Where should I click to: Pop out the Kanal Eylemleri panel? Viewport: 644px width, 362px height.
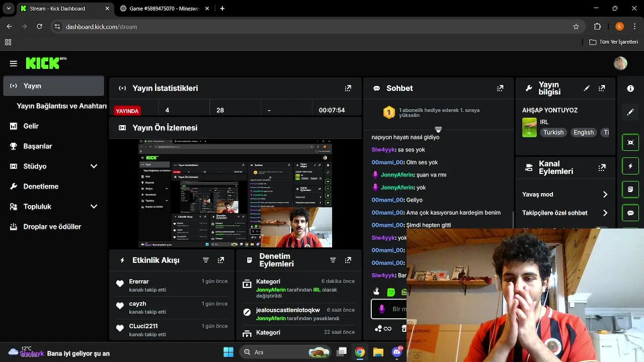[x=602, y=167]
